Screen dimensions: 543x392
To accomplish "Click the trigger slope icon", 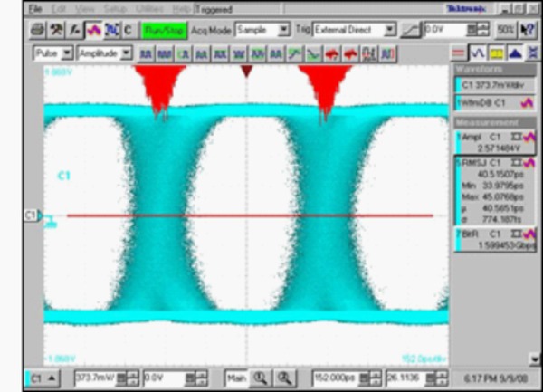I will pos(410,30).
